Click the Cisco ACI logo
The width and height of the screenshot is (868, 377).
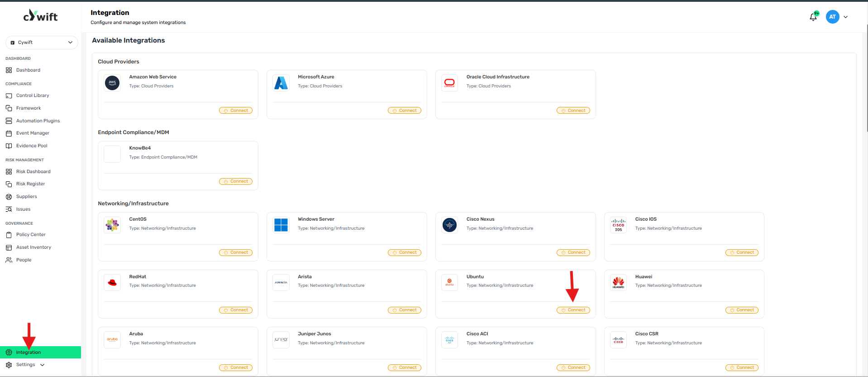[449, 339]
